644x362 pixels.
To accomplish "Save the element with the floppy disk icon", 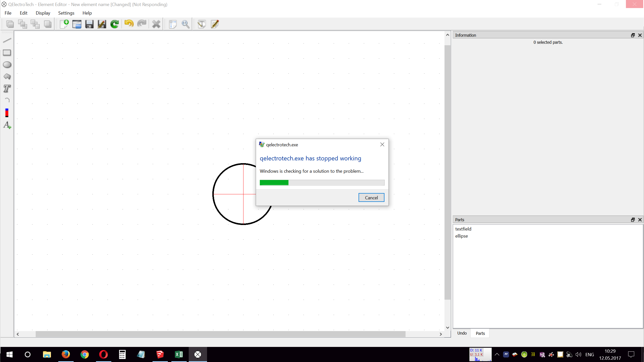I will tap(89, 24).
